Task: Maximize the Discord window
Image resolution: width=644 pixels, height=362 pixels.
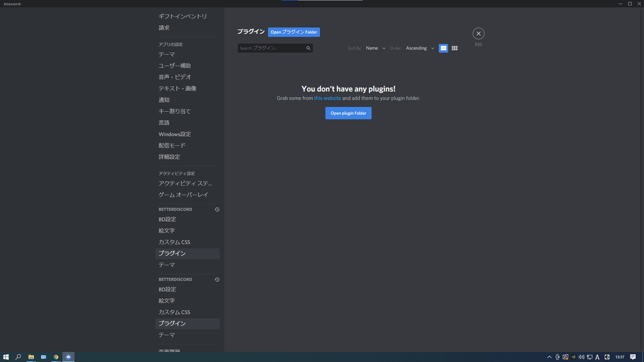Action: tap(629, 4)
